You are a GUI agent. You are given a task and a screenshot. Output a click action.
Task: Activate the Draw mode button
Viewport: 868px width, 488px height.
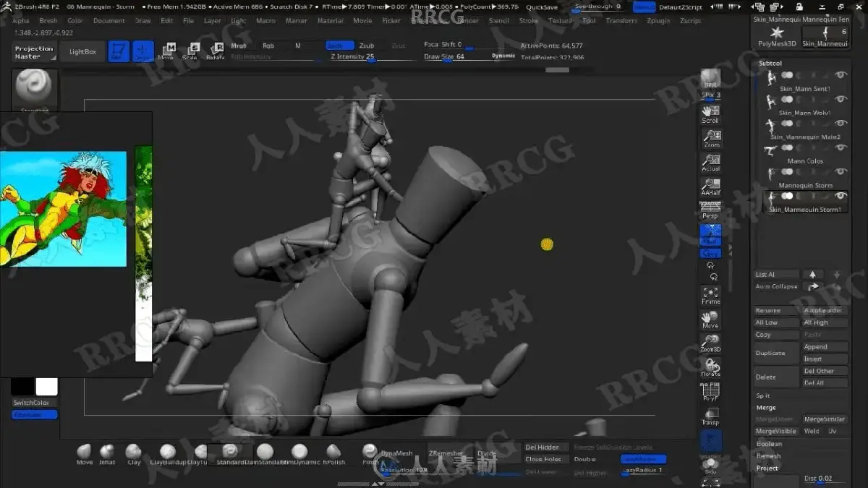[143, 51]
